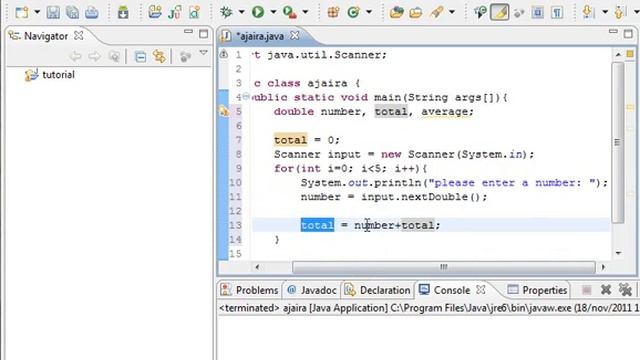640x360 pixels.
Task: Click the yellow overview ruler warning square
Action: [630, 54]
